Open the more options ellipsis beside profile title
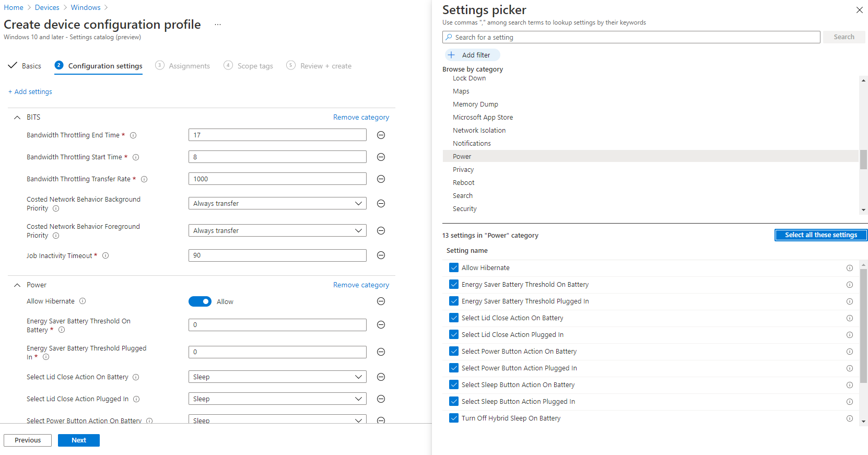Viewport: 868px width, 455px height. coord(218,25)
